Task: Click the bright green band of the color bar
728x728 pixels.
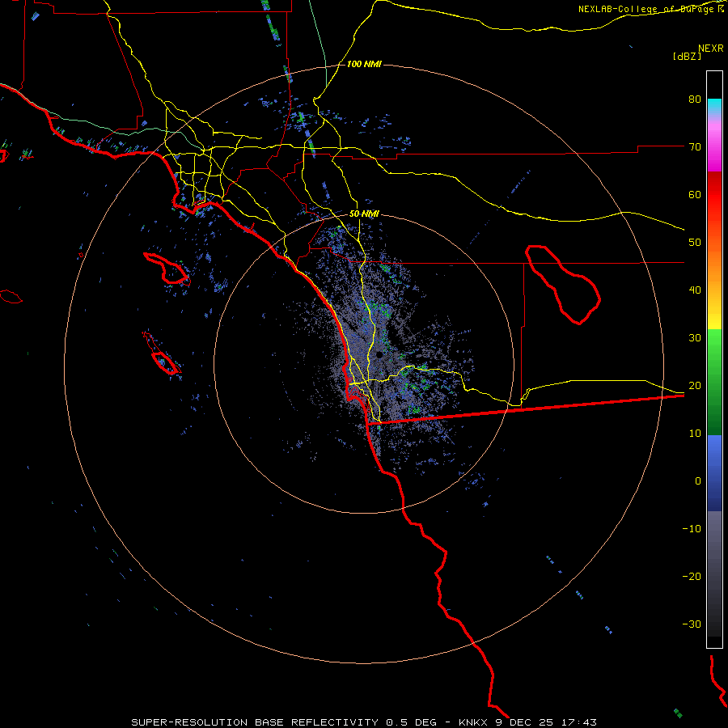Action: (x=714, y=344)
